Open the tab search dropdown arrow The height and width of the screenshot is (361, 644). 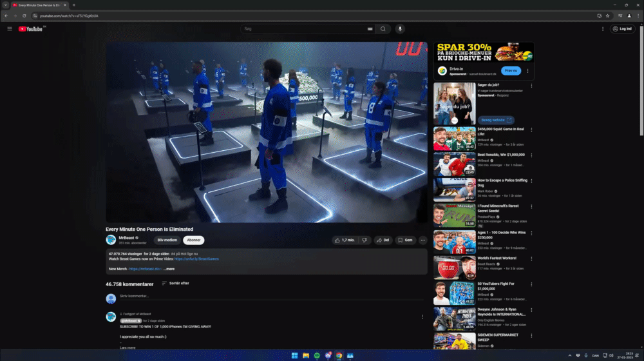5,5
